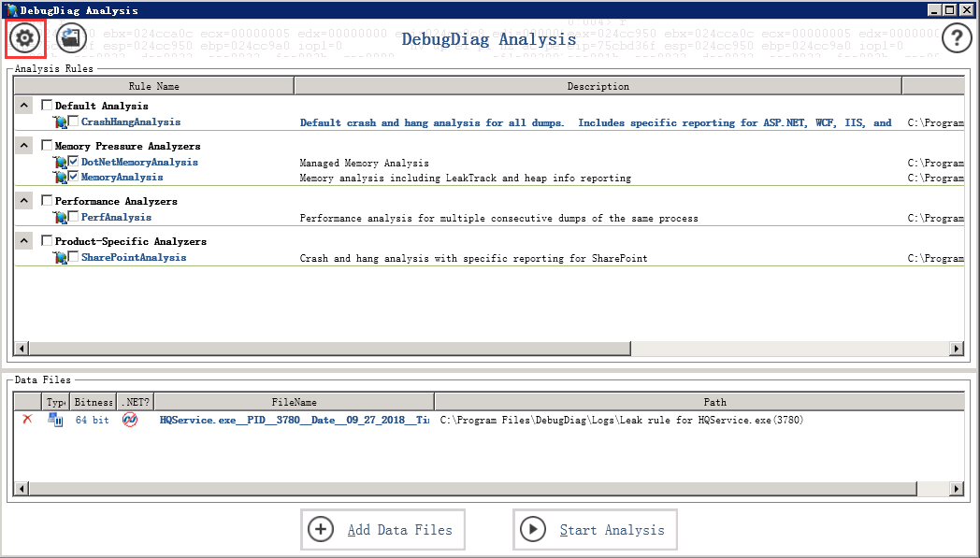980x558 pixels.
Task: Open the settings gear icon
Action: point(25,38)
